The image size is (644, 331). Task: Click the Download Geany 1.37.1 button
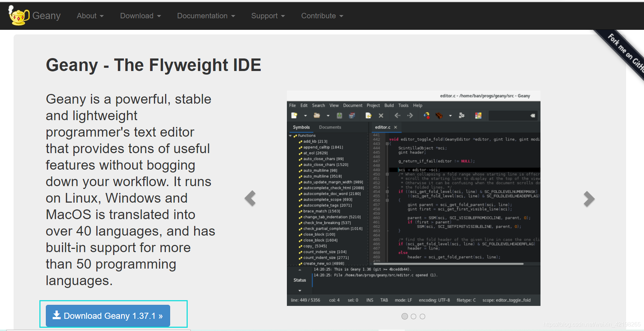coord(108,316)
